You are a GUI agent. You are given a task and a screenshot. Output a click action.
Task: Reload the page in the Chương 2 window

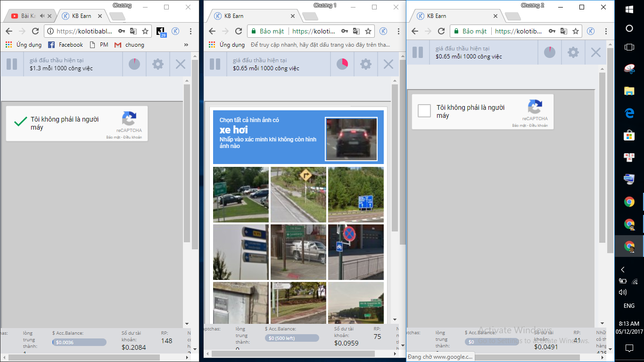pyautogui.click(x=441, y=31)
